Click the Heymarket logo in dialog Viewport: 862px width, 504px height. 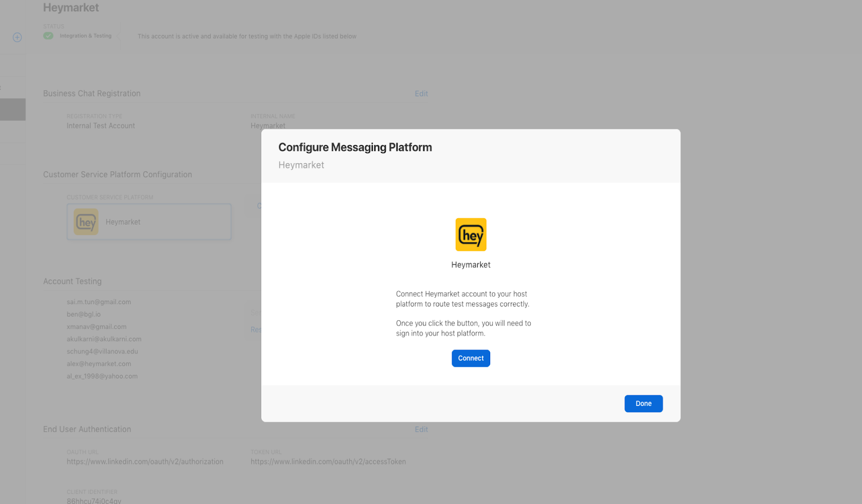click(471, 234)
